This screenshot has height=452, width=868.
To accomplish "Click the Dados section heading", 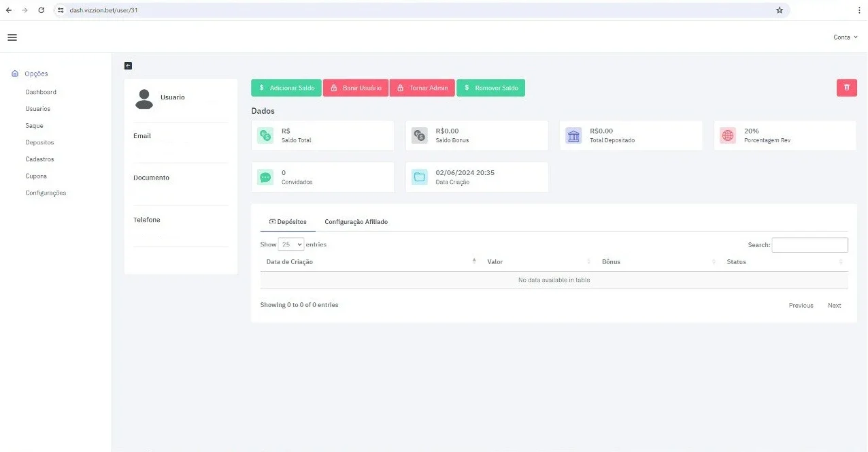I will pos(263,111).
